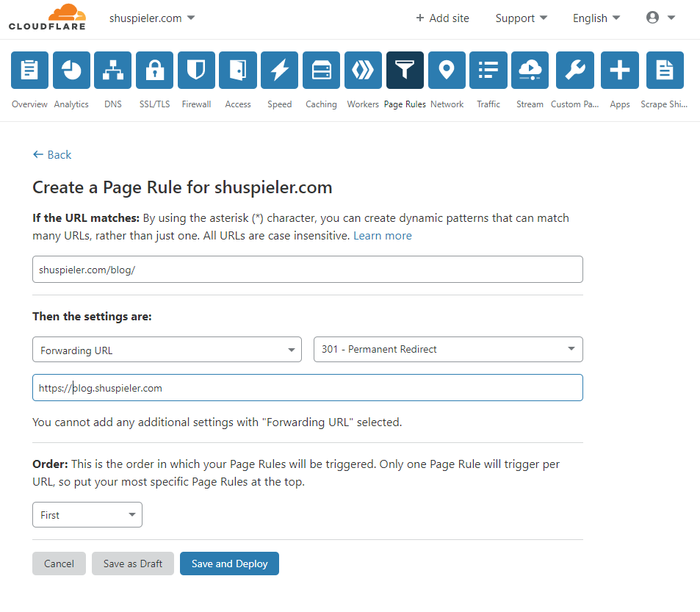Open the Stream cloud play icon

click(530, 71)
